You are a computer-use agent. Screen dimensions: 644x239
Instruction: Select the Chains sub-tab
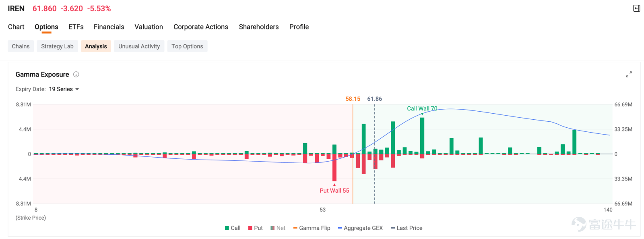(21, 46)
